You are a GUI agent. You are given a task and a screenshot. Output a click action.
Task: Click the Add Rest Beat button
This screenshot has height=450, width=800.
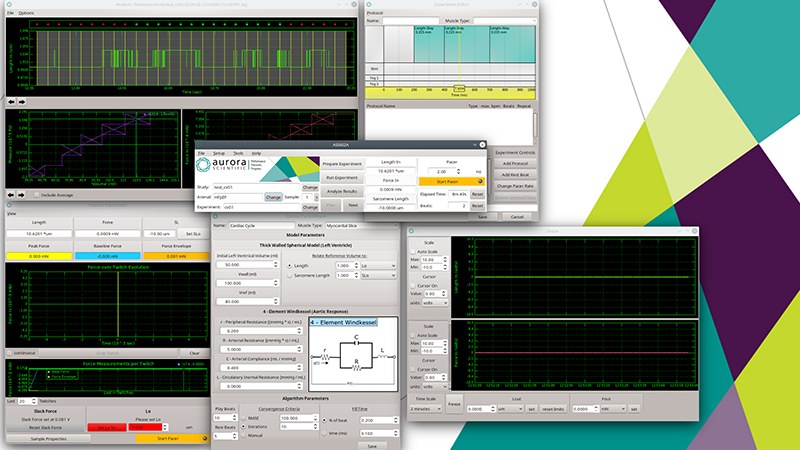point(515,175)
